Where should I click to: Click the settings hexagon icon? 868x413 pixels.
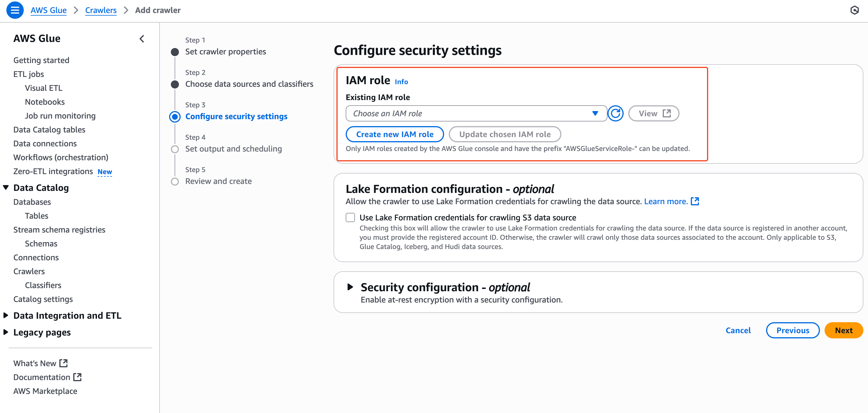click(x=854, y=10)
